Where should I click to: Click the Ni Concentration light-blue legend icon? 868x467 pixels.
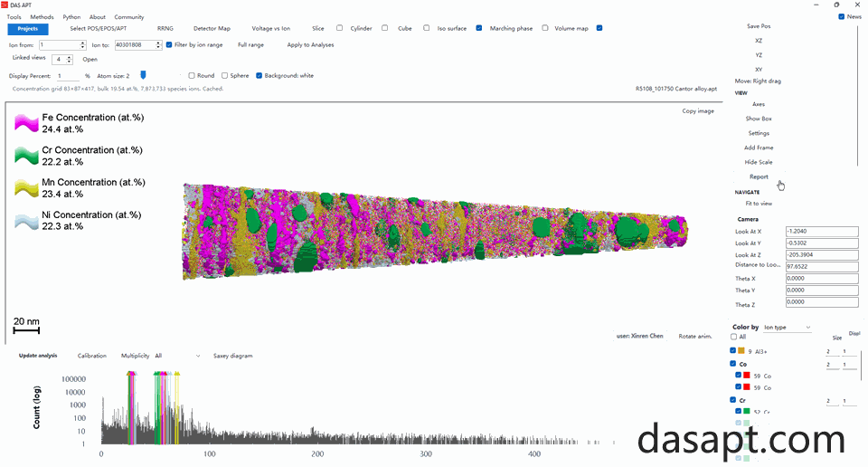click(x=26, y=221)
